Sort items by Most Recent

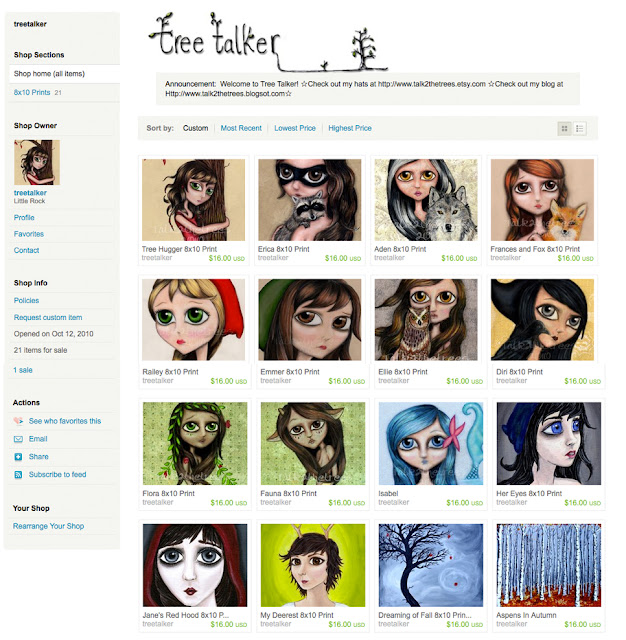tap(241, 128)
